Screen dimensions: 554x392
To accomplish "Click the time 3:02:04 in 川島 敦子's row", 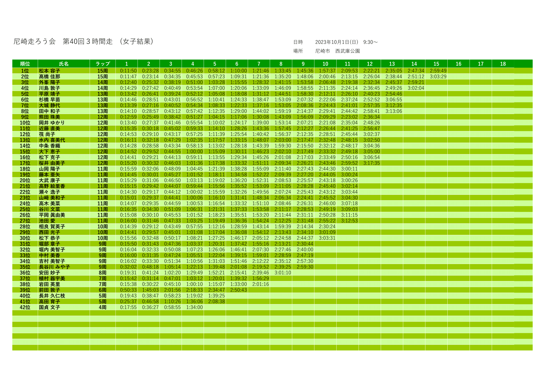I will click(x=416, y=88).
